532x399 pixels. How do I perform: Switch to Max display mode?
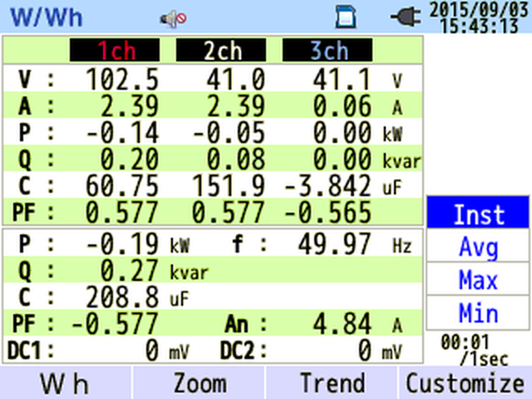(478, 279)
